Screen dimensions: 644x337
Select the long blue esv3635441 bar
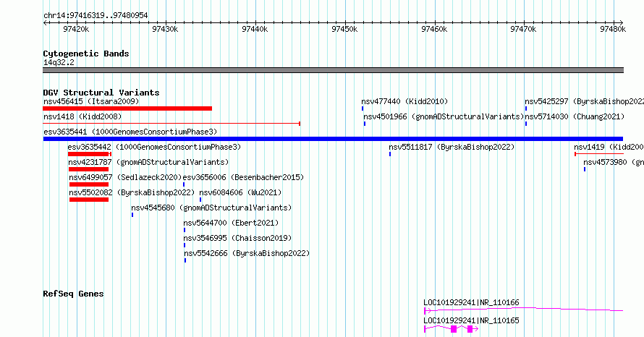(333, 139)
